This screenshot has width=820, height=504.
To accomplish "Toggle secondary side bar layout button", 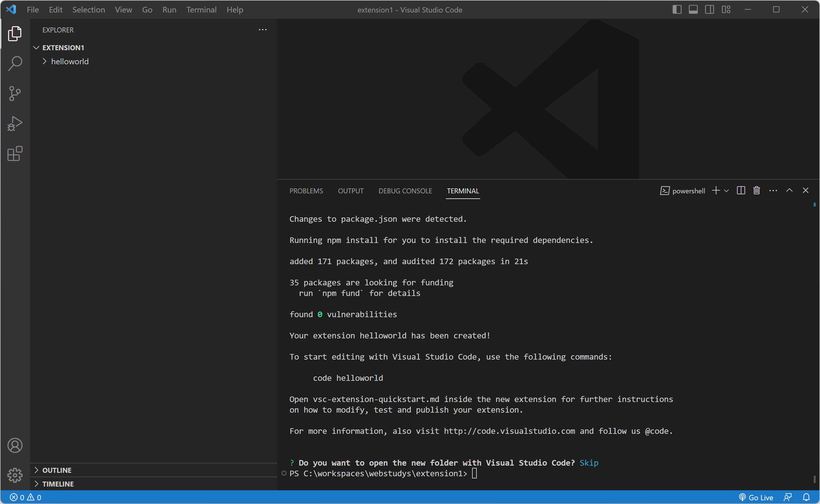I will pos(709,10).
